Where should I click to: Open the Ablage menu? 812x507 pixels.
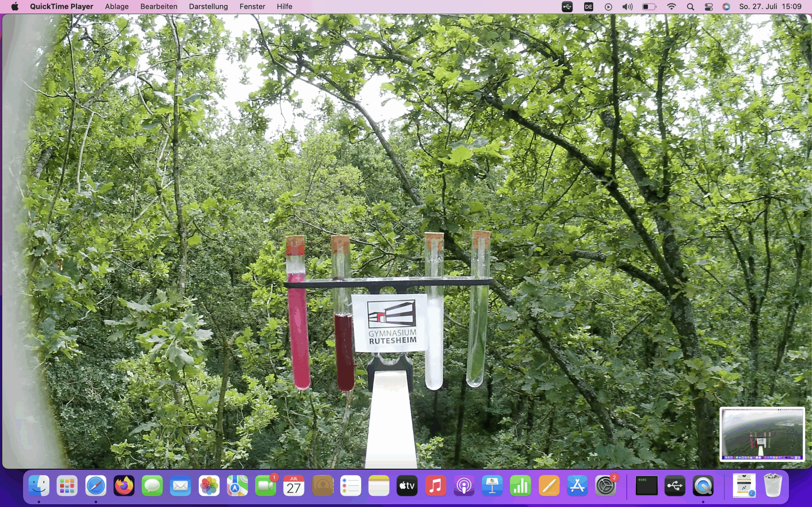point(117,7)
